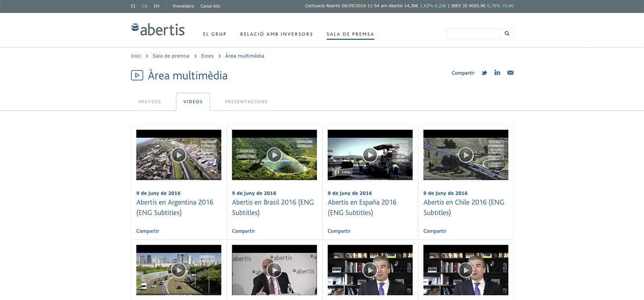644x300 pixels.
Task: Go to Sala de premsa breadcrumb
Action: (171, 56)
